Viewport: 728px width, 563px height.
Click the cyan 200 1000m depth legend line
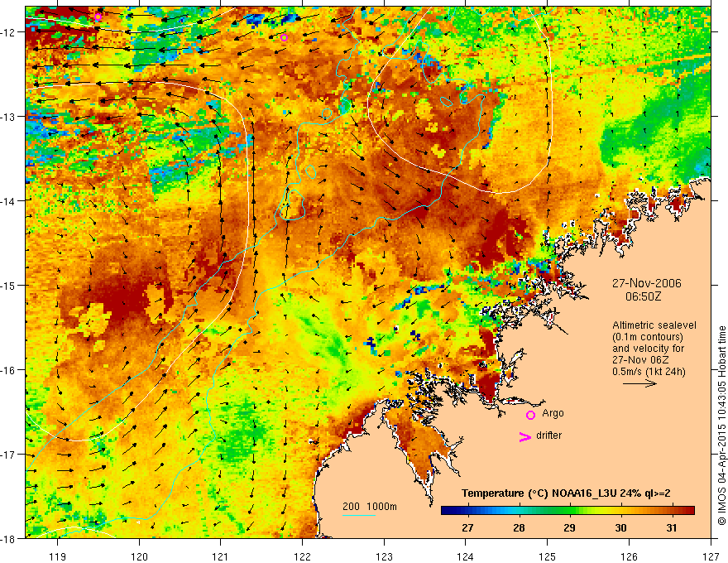pos(359,515)
